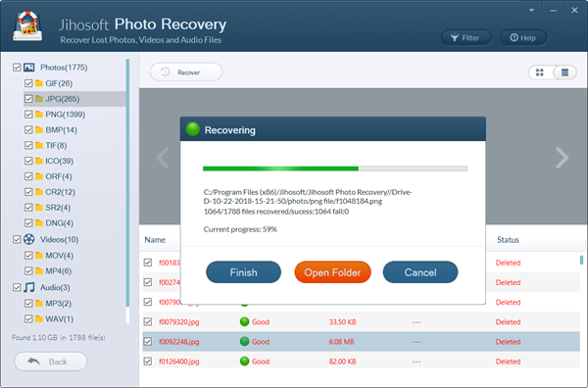The image size is (588, 388).
Task: Select the MP4(6) folder
Action: click(x=59, y=271)
